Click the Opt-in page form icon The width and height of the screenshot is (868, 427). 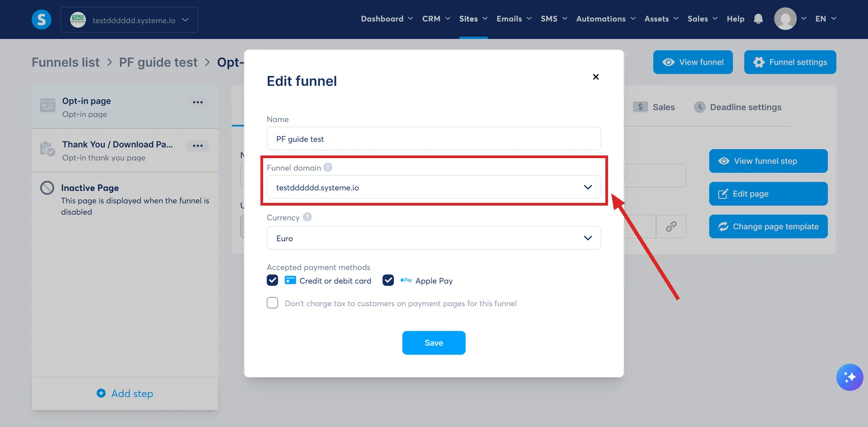point(47,105)
